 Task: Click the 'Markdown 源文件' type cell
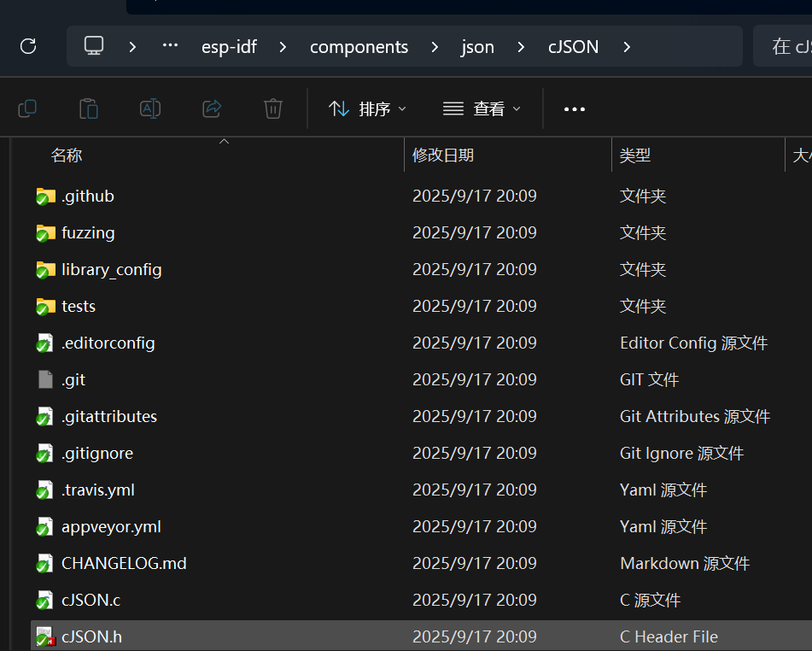point(685,563)
